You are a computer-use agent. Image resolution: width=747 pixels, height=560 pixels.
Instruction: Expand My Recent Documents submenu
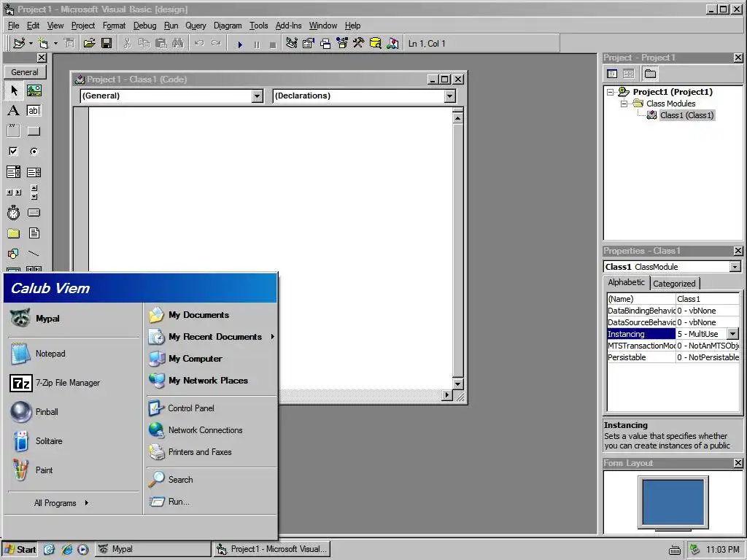tap(273, 337)
